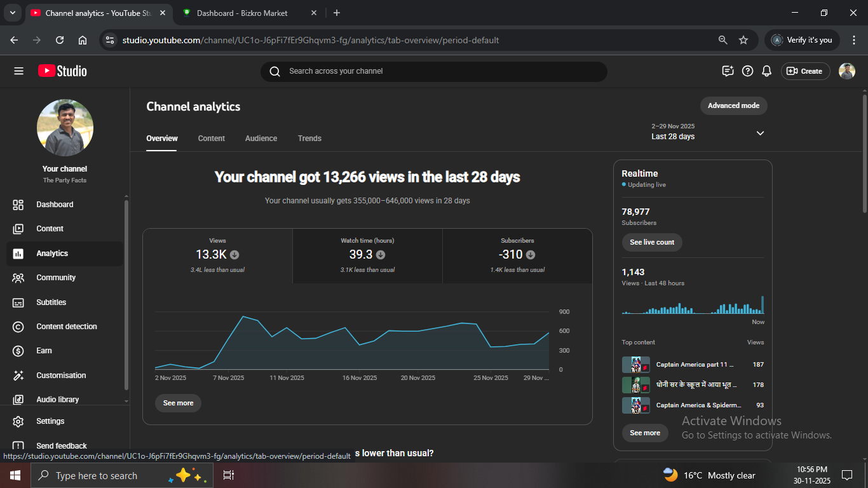Open the tab search dropdown arrow
This screenshot has width=868, height=488.
click(12, 13)
